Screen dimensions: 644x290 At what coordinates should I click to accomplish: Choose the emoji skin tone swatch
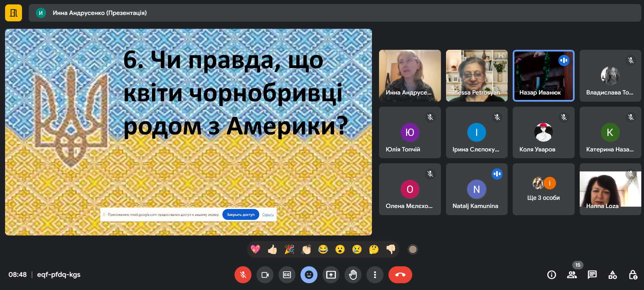click(x=413, y=250)
